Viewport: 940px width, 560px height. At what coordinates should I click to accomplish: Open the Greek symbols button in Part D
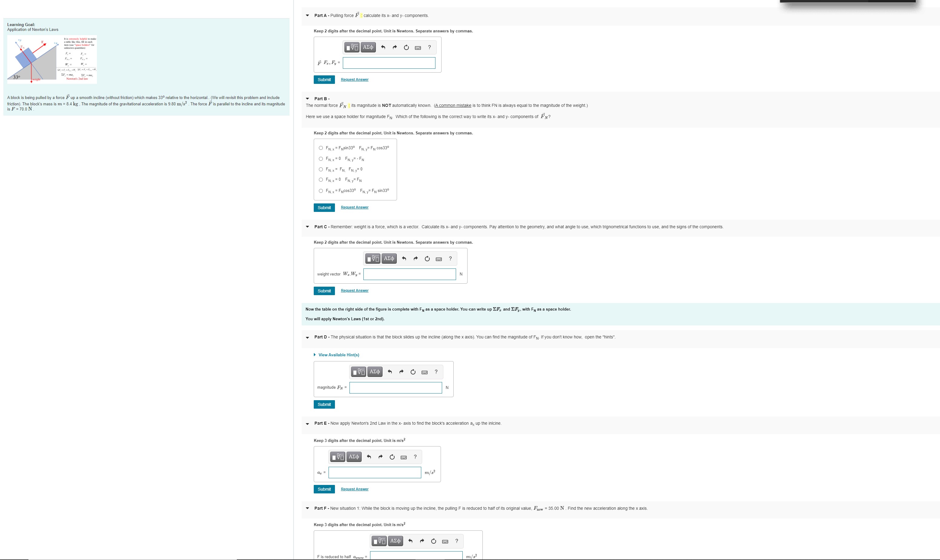pos(375,372)
